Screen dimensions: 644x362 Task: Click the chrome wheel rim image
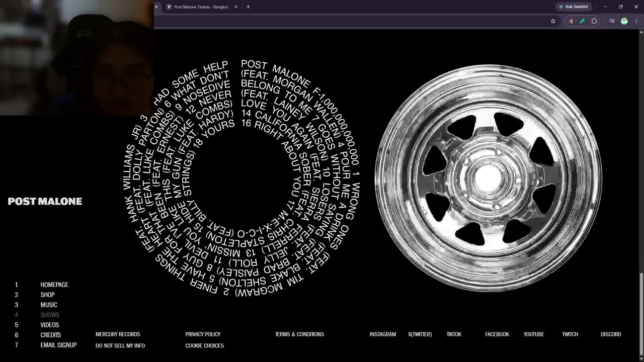tap(488, 177)
